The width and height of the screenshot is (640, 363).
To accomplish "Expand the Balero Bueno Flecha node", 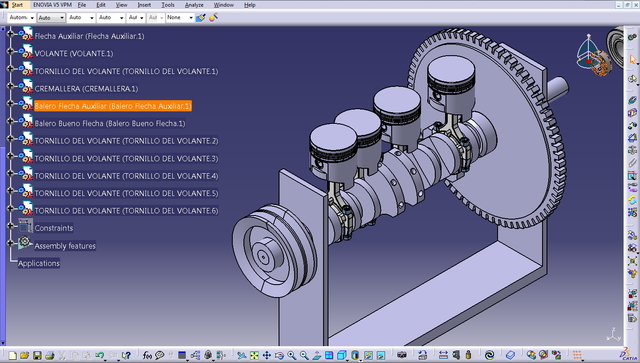I will pos(11,121).
